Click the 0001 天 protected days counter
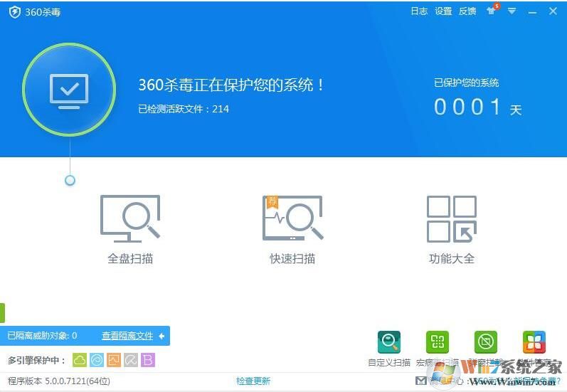Image resolution: width=567 pixels, height=392 pixels. [x=477, y=107]
